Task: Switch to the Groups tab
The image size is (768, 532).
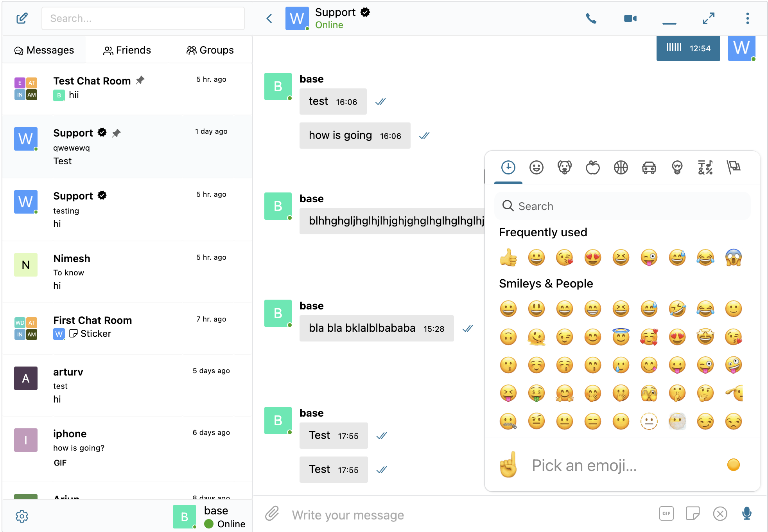Action: (x=208, y=49)
